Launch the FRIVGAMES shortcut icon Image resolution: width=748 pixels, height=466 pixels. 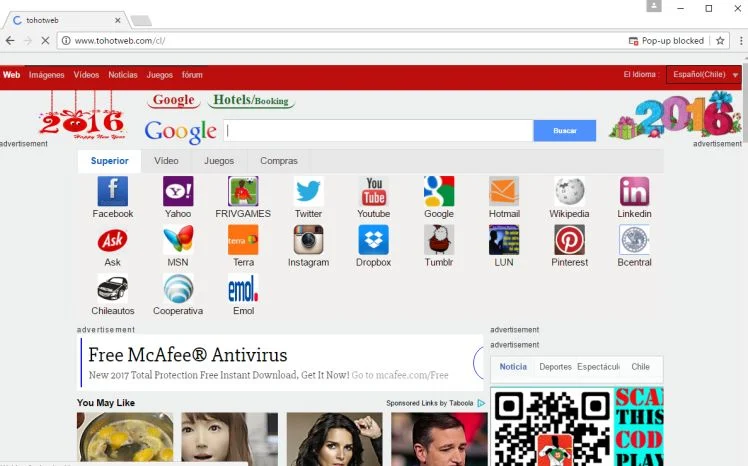pyautogui.click(x=243, y=191)
